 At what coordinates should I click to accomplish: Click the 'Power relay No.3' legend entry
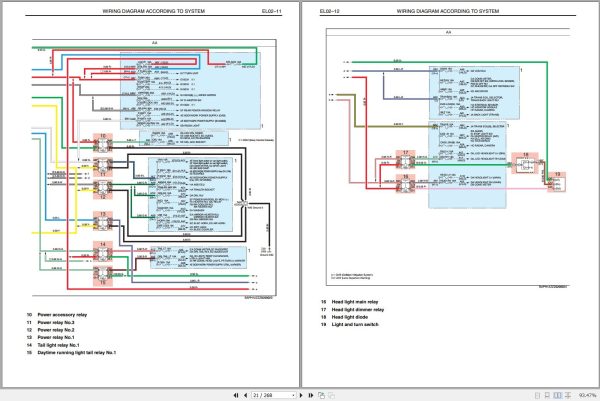tap(56, 323)
